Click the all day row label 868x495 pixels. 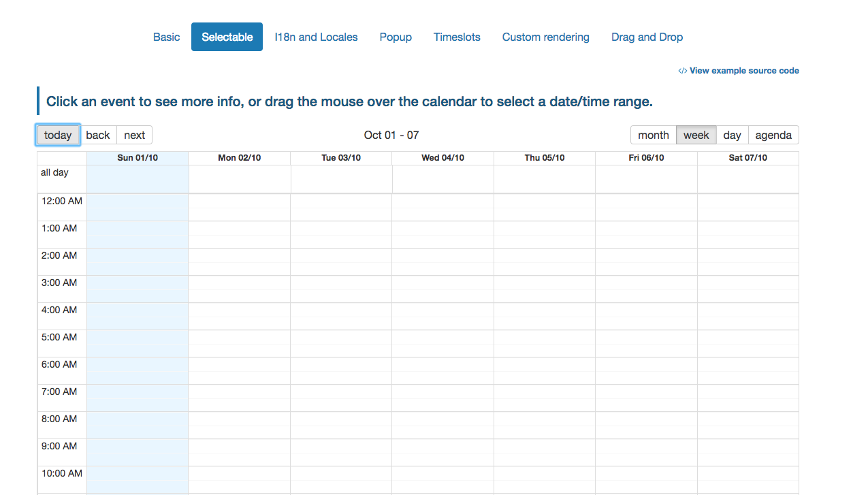click(x=54, y=173)
